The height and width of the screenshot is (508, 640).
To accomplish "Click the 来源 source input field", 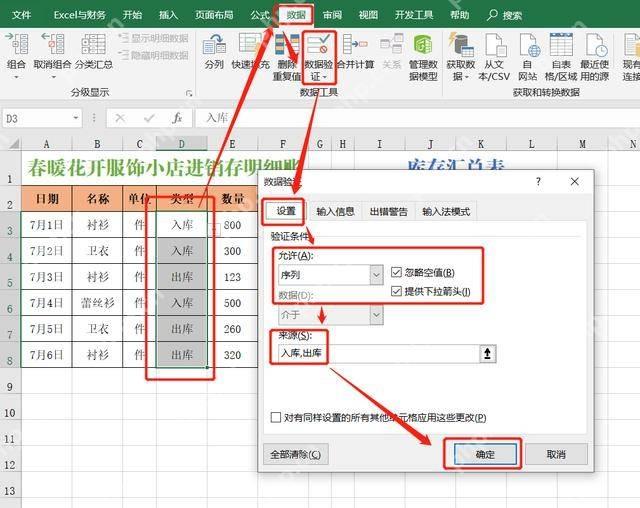I will pyautogui.click(x=378, y=353).
